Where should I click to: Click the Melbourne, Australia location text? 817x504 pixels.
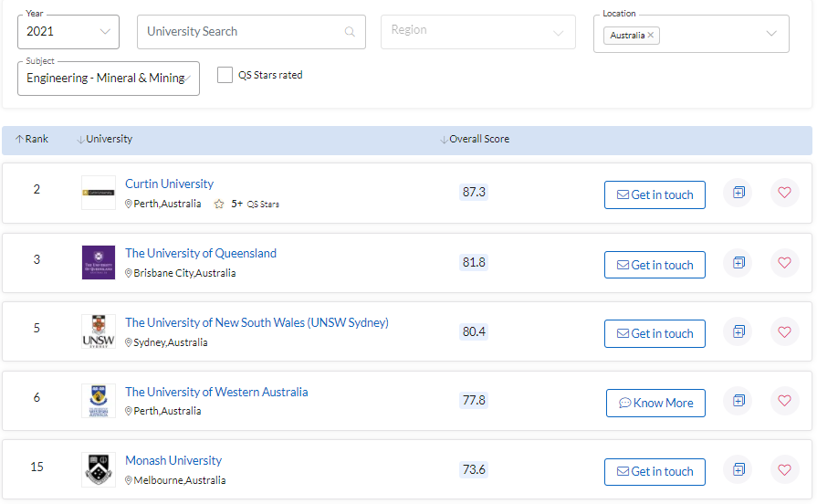179,480
